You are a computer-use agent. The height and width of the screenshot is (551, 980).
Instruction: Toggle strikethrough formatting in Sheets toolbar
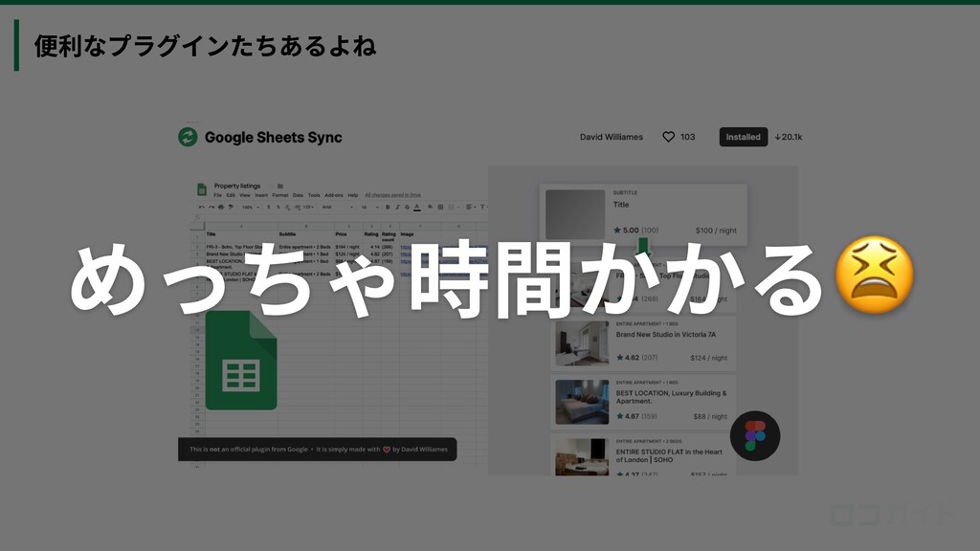tap(407, 207)
